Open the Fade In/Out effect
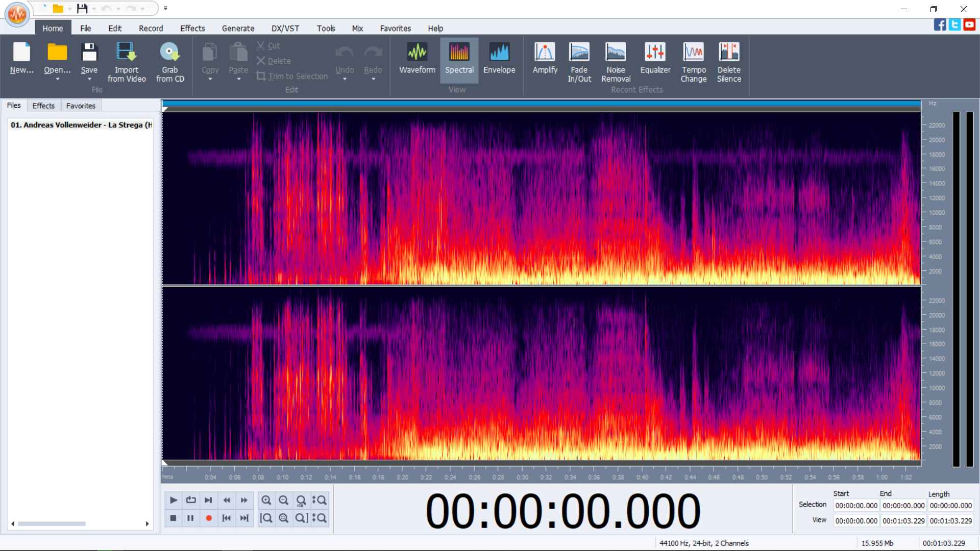 point(579,61)
